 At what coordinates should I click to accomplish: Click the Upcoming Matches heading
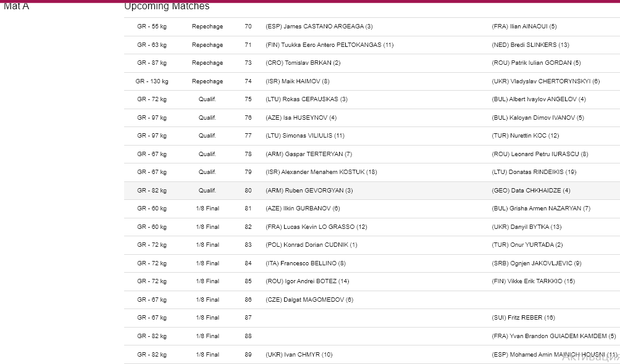pyautogui.click(x=167, y=6)
